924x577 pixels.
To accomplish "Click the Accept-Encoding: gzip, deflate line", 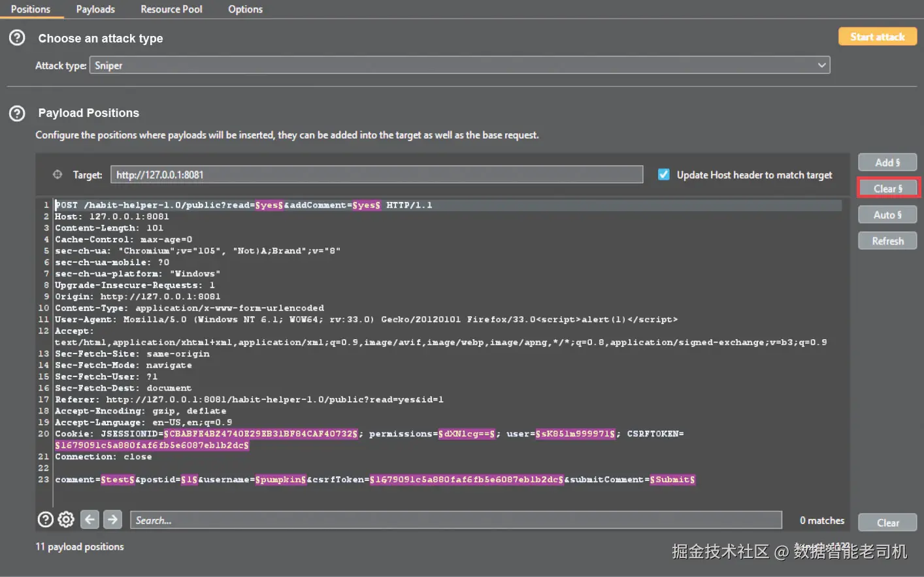I will pos(140,411).
